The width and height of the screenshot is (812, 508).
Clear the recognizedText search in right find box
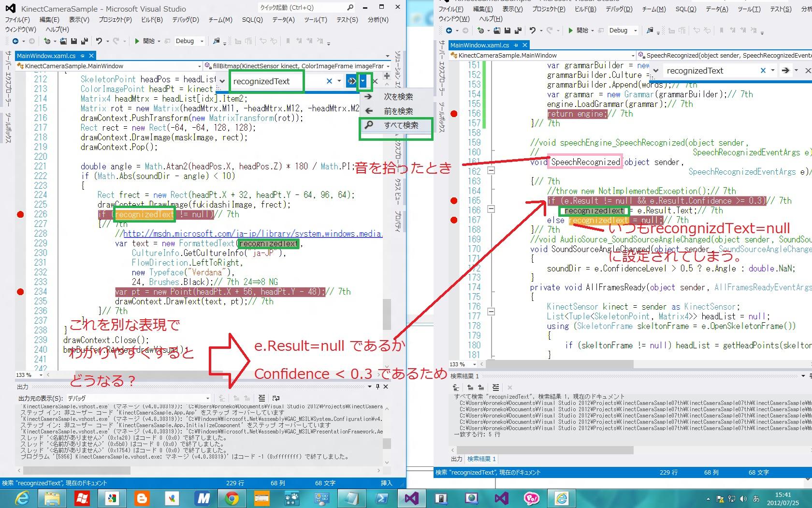(763, 71)
